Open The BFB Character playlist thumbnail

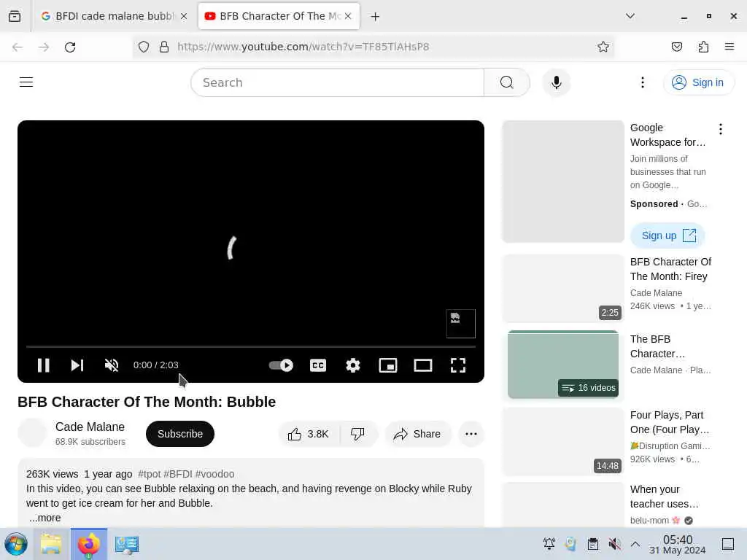[x=563, y=365]
